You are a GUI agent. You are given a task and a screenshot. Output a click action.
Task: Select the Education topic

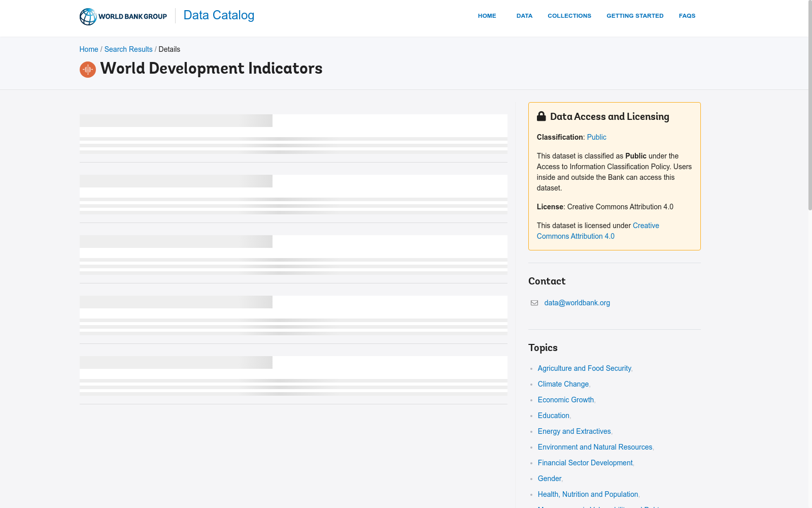tap(554, 416)
